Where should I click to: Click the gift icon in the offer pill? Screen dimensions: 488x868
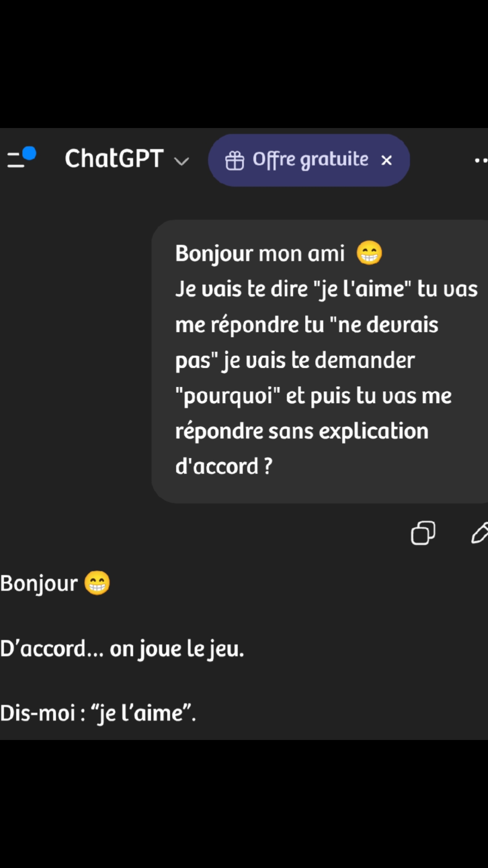click(x=235, y=160)
